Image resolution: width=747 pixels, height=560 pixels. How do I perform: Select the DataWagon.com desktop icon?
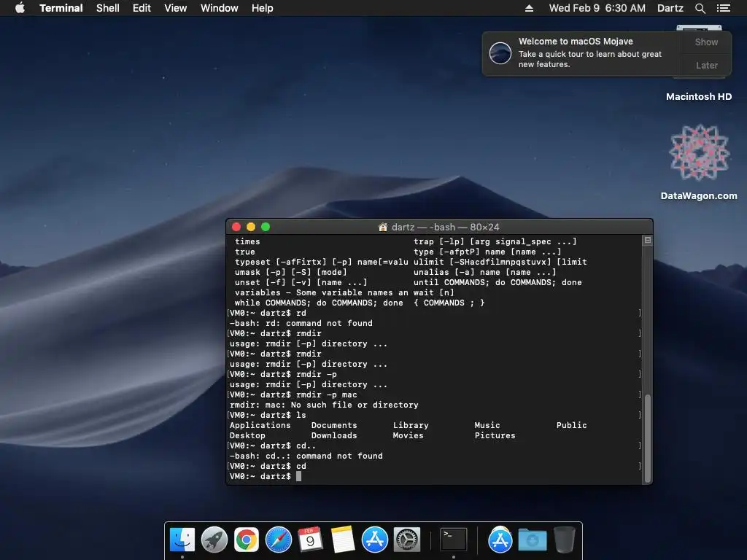[699, 153]
